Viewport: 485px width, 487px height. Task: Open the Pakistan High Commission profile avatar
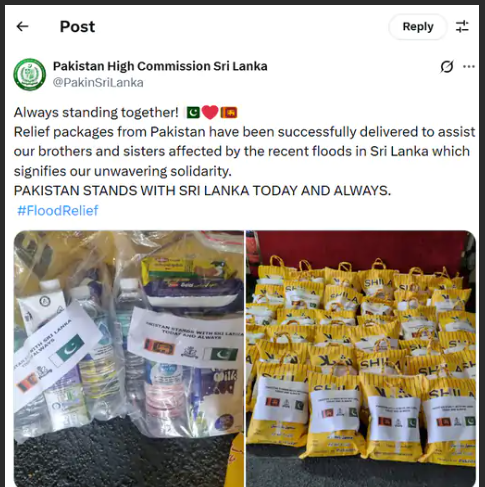point(30,74)
